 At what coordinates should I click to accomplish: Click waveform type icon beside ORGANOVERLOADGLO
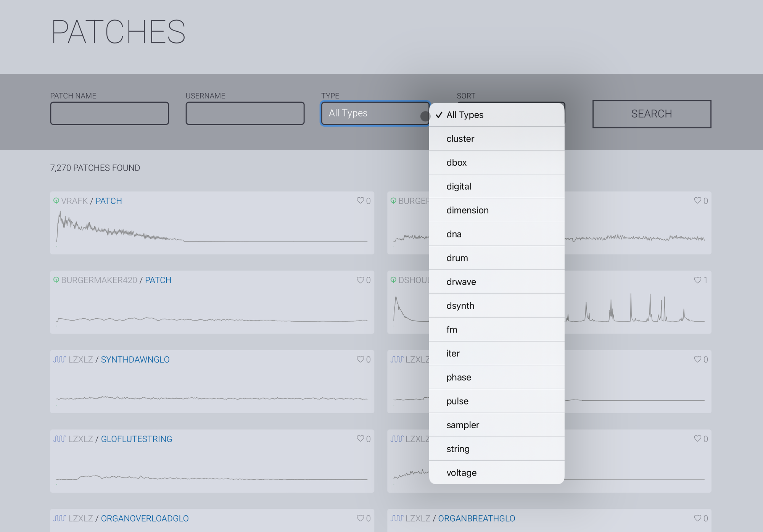pyautogui.click(x=60, y=518)
